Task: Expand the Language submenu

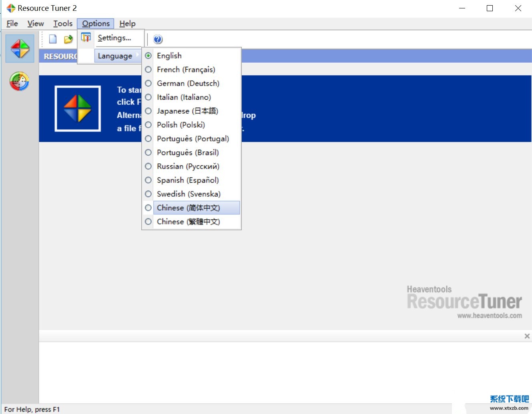Action: point(115,56)
